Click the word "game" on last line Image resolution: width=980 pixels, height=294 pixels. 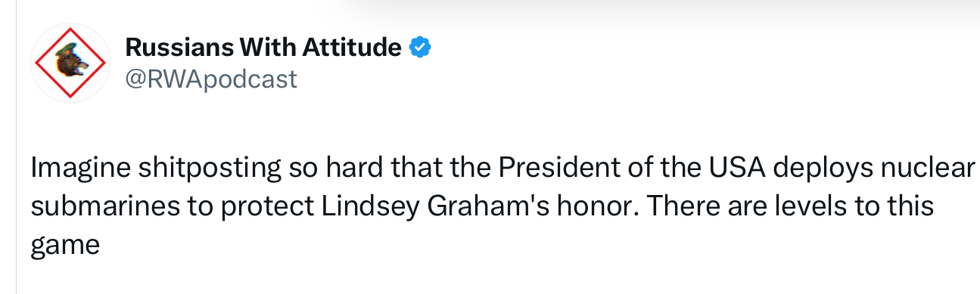(66, 246)
